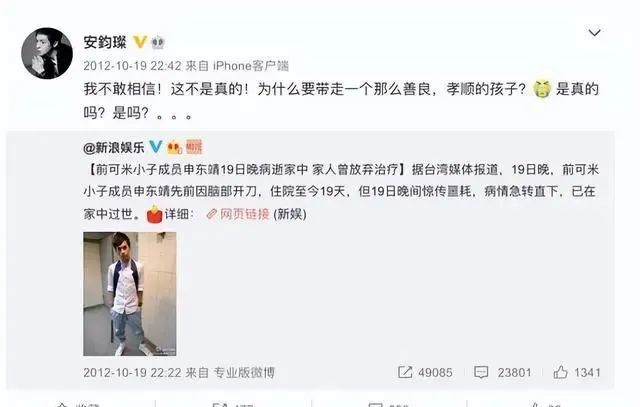640x407 pixels.
Task: Open the @新浪娱乐 account link
Action: 114,147
